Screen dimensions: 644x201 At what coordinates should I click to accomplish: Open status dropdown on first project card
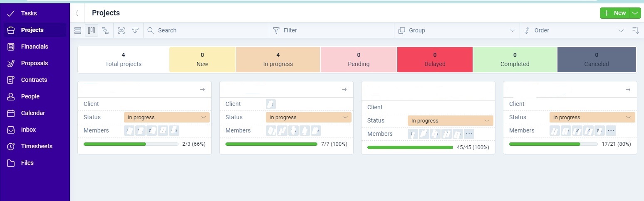(x=167, y=118)
